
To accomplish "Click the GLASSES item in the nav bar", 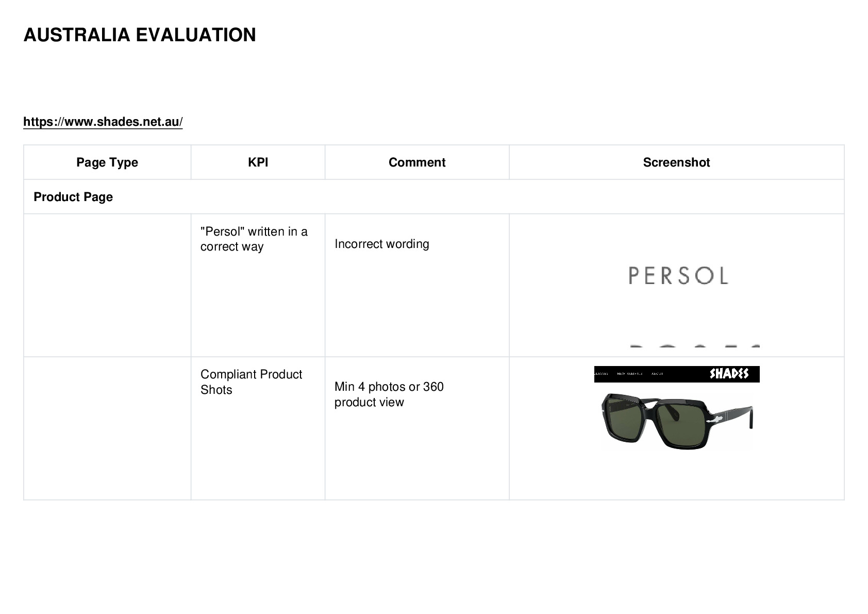I will tap(601, 374).
